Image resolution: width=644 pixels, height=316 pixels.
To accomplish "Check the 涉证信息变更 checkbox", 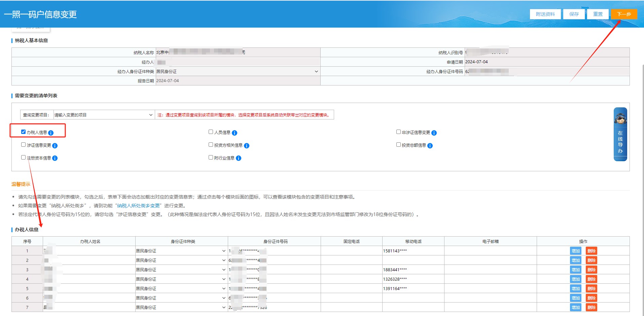I will click(23, 145).
